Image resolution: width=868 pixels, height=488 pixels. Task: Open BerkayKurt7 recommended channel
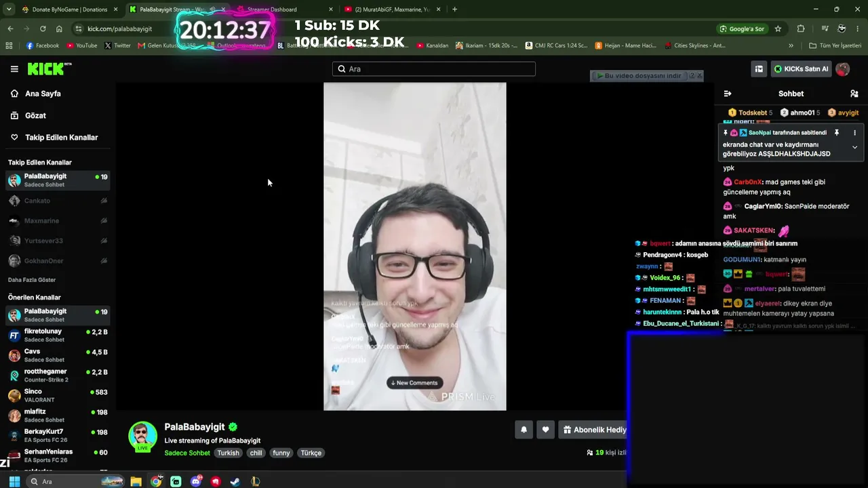[58, 435]
